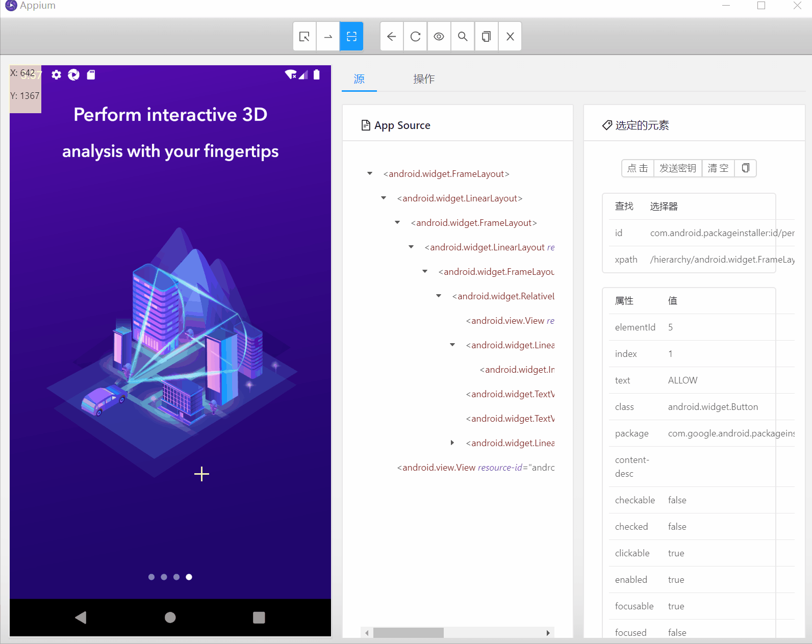
Task: Tap the Android back navigation button
Action: pos(81,617)
